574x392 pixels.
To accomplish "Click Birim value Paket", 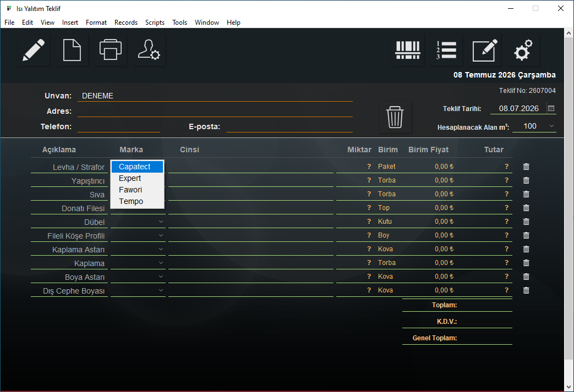I will pos(386,167).
